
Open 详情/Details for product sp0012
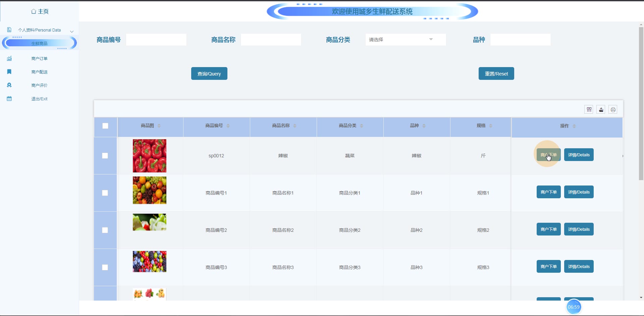(579, 155)
